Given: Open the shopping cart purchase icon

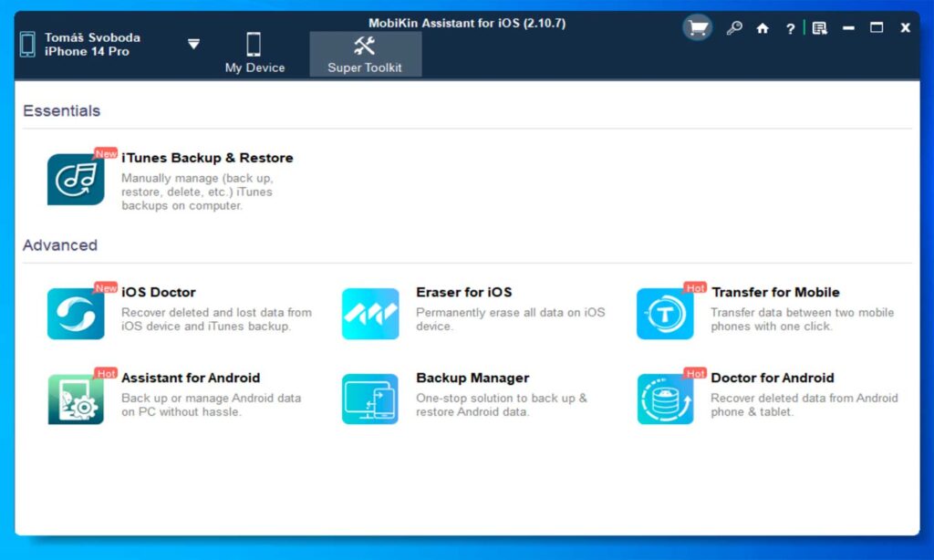Looking at the screenshot, I should pyautogui.click(x=697, y=27).
